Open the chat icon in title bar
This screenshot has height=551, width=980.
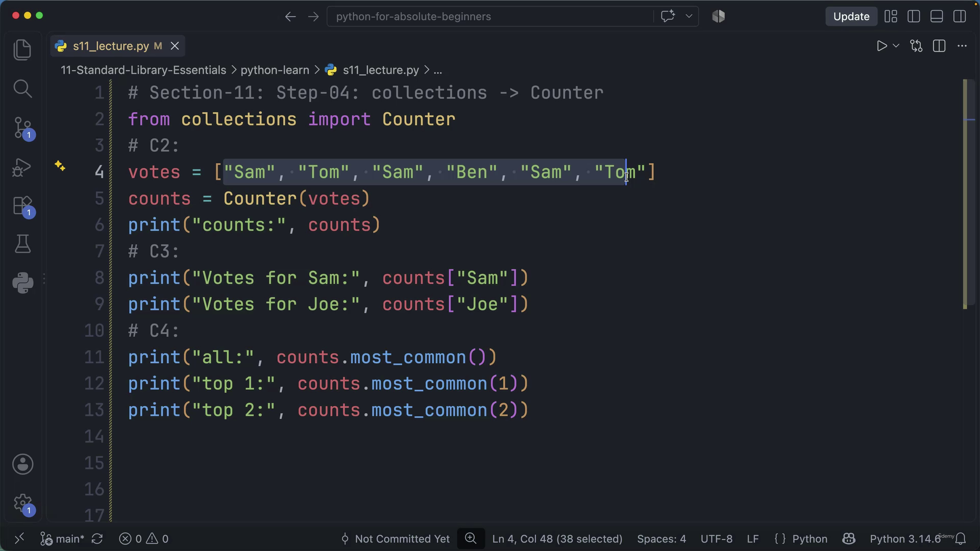point(668,16)
